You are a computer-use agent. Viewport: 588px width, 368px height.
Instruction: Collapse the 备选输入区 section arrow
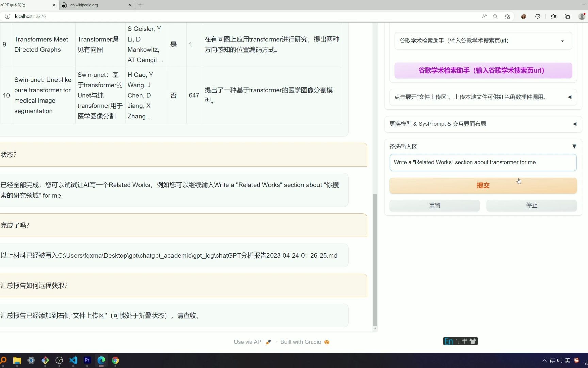coord(574,147)
